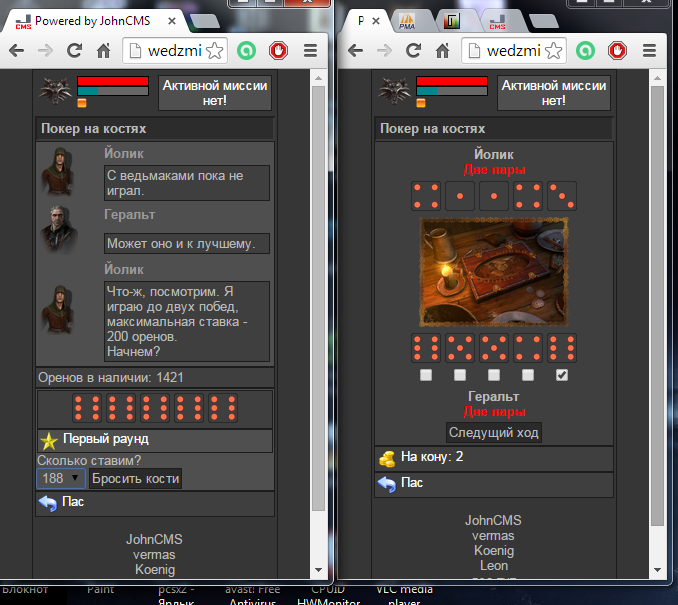This screenshot has width=678, height=605.
Task: Uncheck the box under Geralt's fifth die
Action: point(562,375)
